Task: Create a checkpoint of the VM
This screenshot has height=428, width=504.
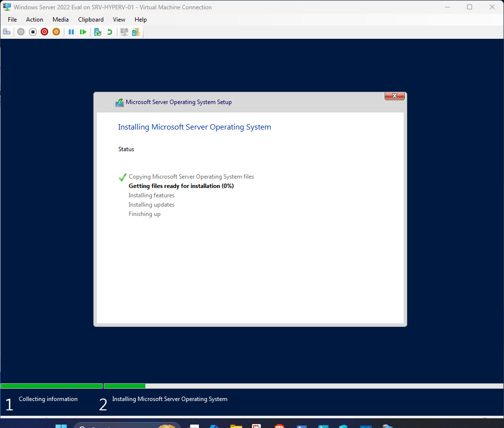Action: coord(97,31)
